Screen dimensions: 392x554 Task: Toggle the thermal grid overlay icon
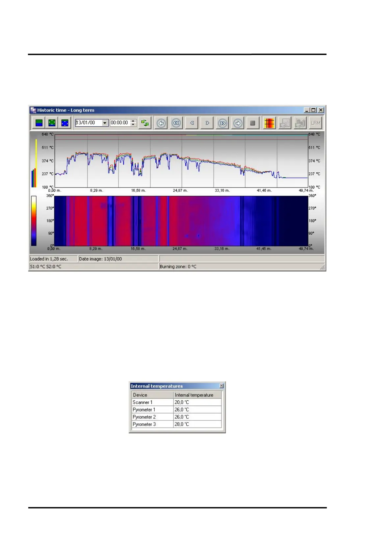click(269, 123)
